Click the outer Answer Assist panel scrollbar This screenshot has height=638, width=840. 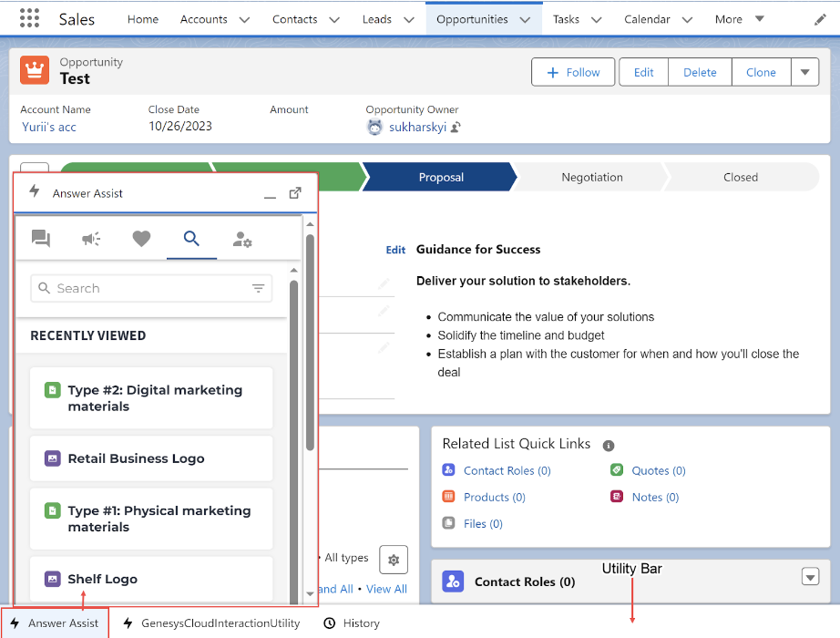click(x=310, y=343)
